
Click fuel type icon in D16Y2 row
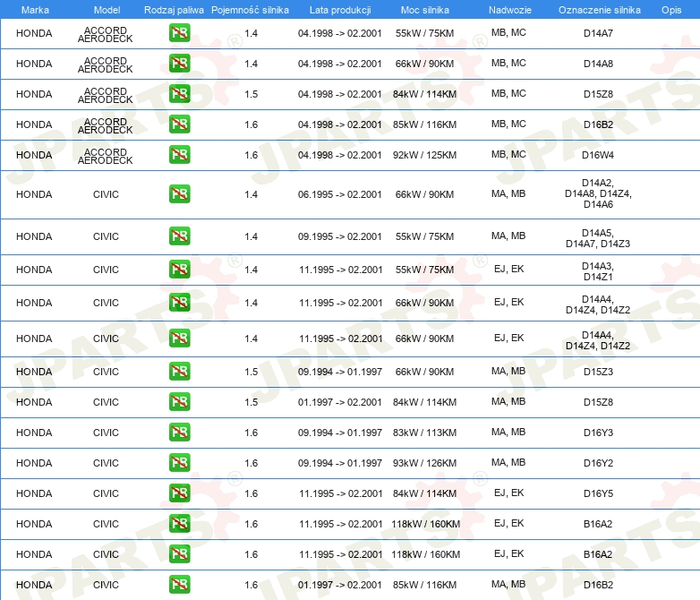(179, 462)
